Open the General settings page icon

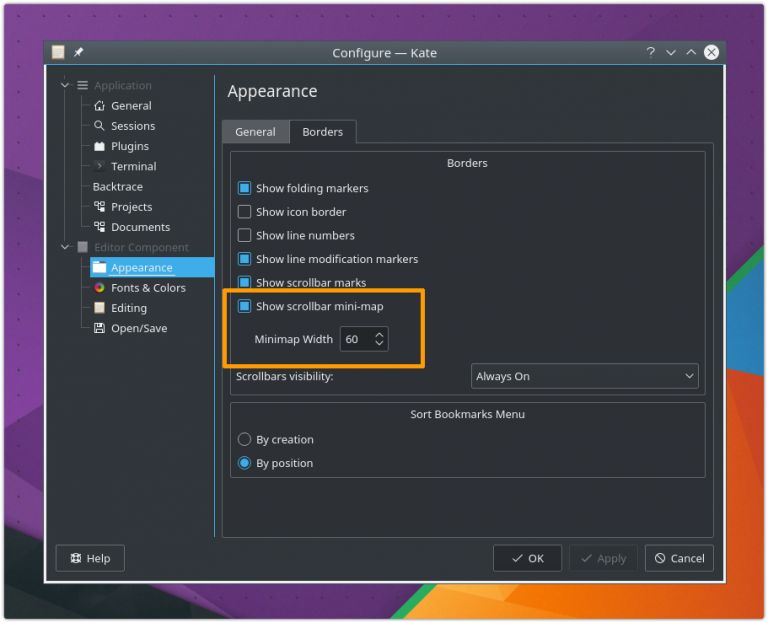99,106
